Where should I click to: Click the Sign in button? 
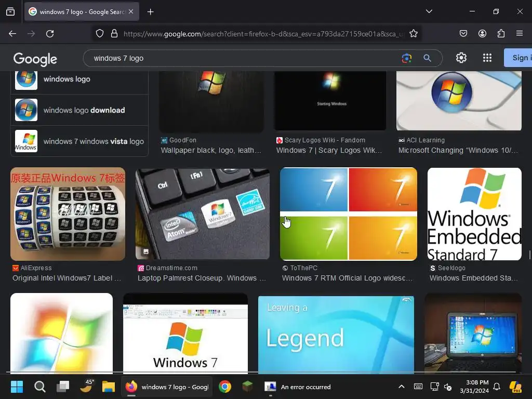(518, 58)
